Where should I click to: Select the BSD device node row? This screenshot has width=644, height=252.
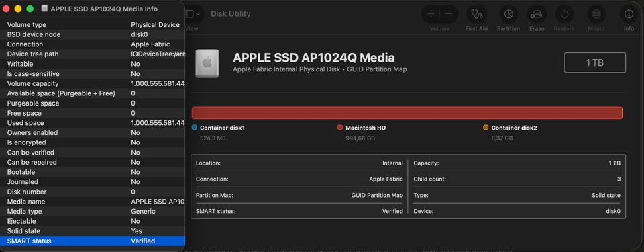tap(93, 34)
